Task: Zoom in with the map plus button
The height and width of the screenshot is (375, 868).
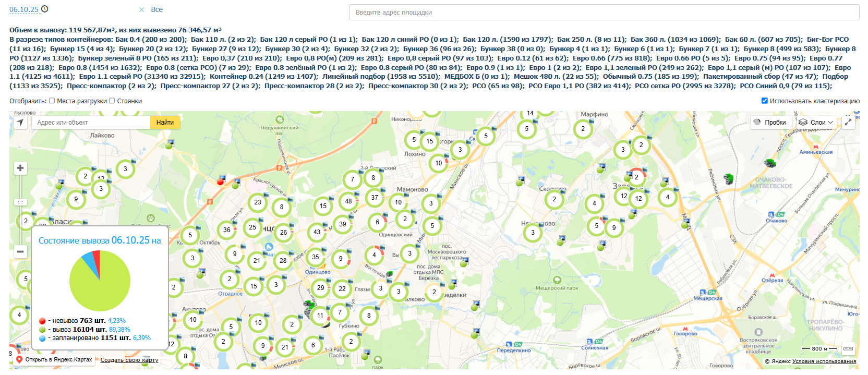Action: pos(20,168)
